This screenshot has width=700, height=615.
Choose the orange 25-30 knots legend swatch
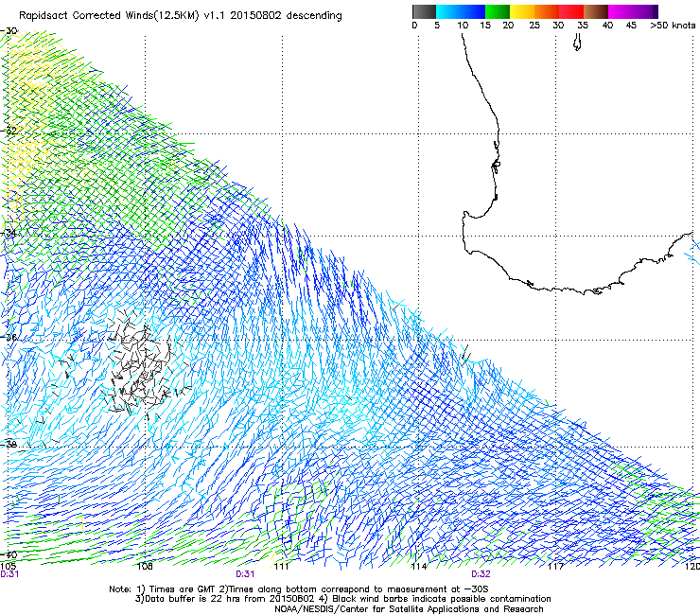click(x=547, y=11)
